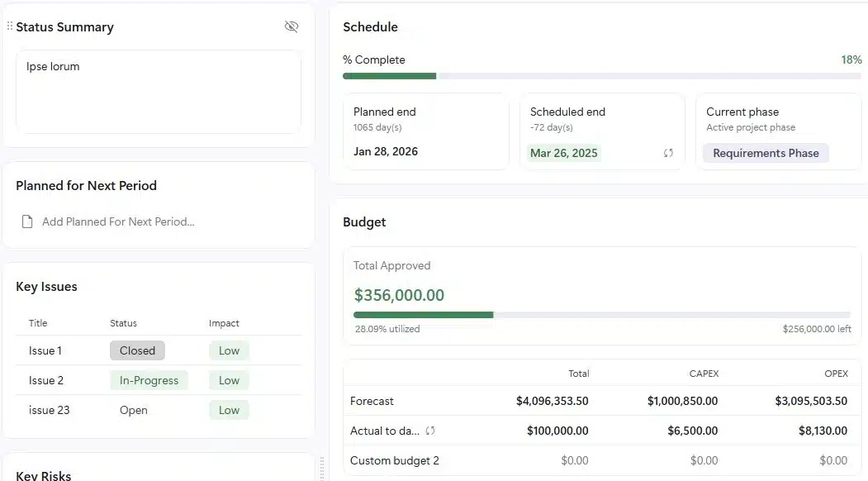Open Issue 1 title link
The width and height of the screenshot is (868, 481).
tap(45, 350)
